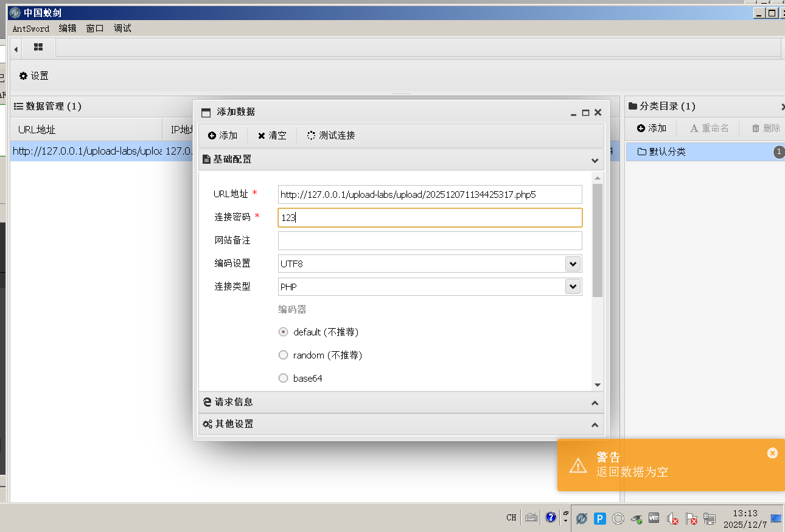Maximize the 添加数据 dialog
Viewport: 785px width, 532px height.
(x=585, y=112)
